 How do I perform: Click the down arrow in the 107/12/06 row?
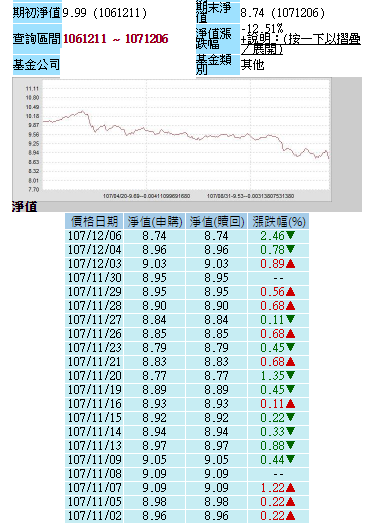point(291,235)
